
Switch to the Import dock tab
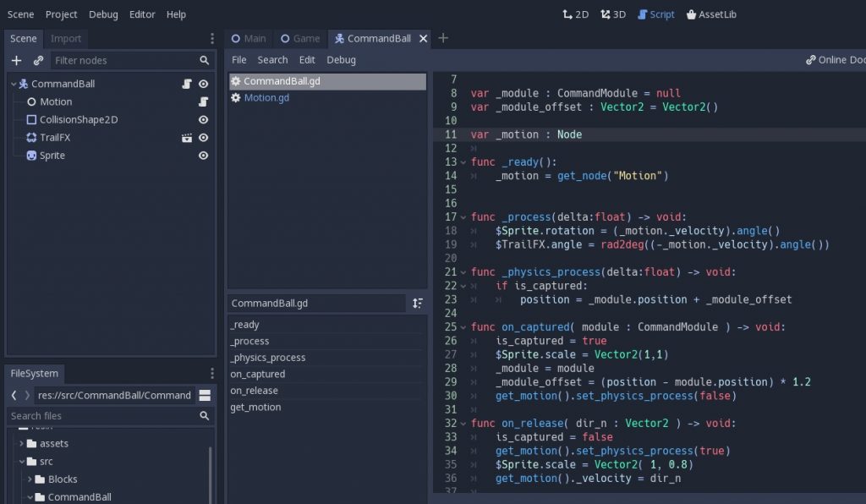point(66,39)
